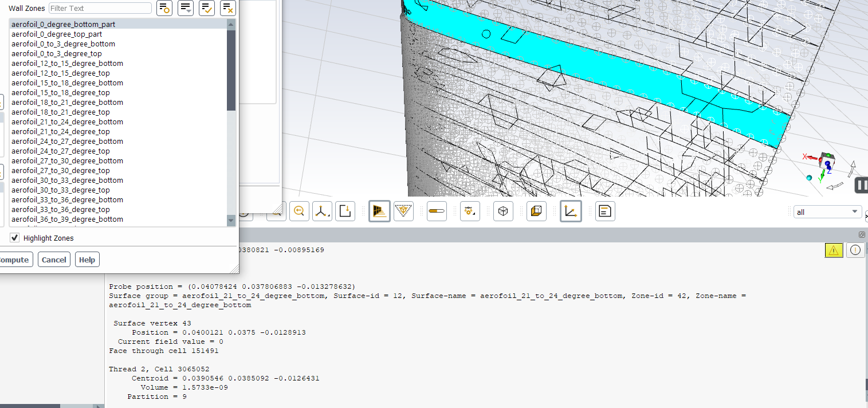This screenshot has height=408, width=868.
Task: Click the wireframe cube icon in toolbar
Action: point(503,211)
